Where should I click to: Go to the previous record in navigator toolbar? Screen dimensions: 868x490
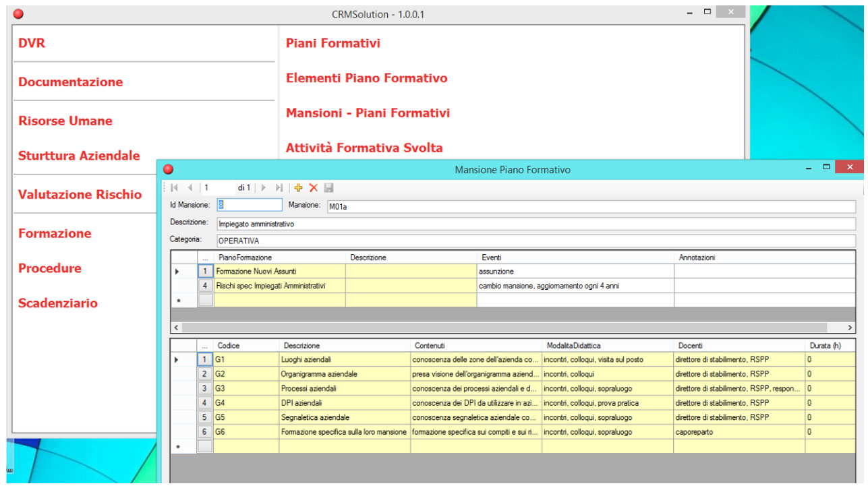[x=190, y=188]
